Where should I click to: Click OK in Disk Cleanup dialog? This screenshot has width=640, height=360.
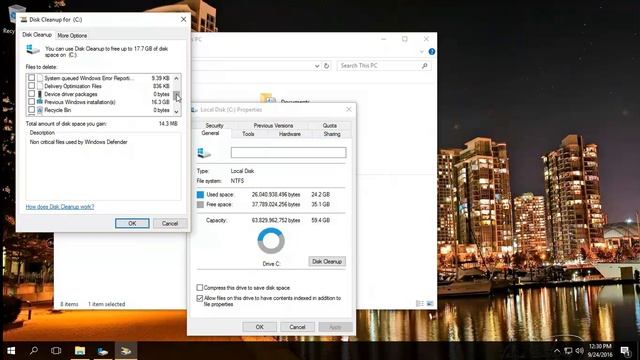click(132, 224)
